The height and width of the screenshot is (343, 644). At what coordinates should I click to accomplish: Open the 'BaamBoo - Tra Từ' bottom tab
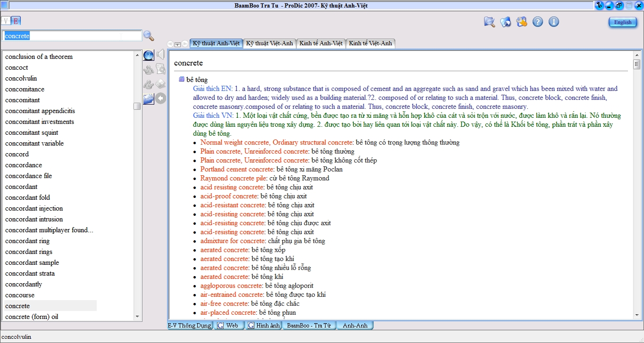309,326
